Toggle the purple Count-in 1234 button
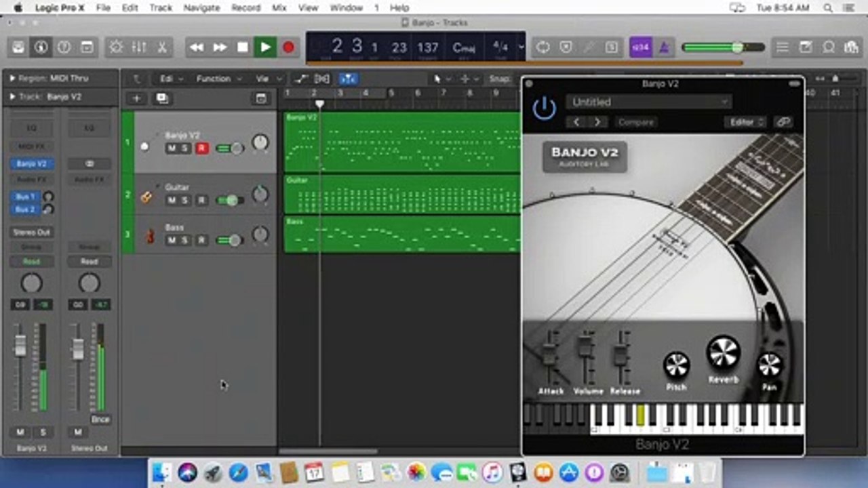The width and height of the screenshot is (868, 488). click(641, 47)
